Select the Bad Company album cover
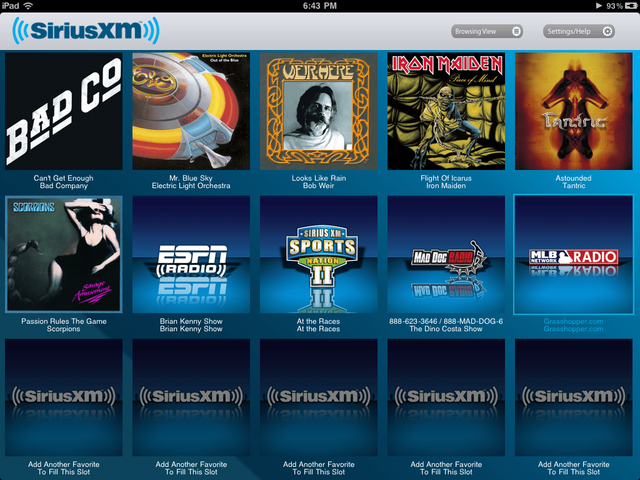The height and width of the screenshot is (480, 640). [64, 111]
